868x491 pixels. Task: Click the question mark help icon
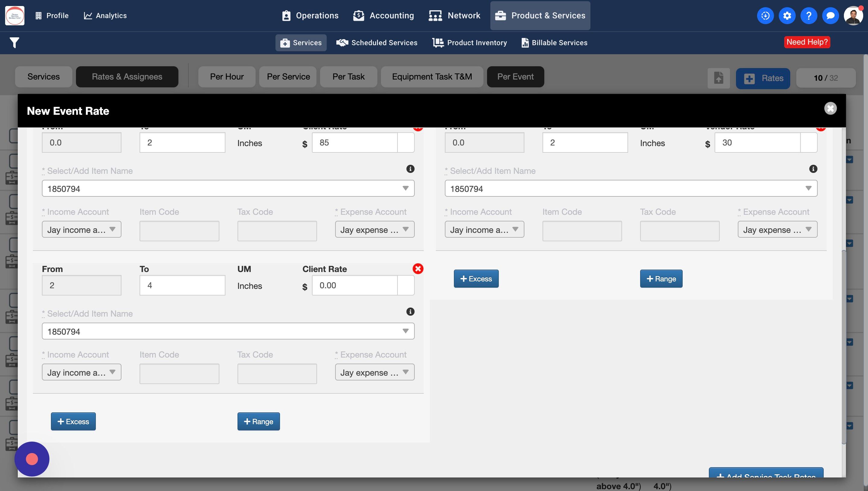coord(808,15)
